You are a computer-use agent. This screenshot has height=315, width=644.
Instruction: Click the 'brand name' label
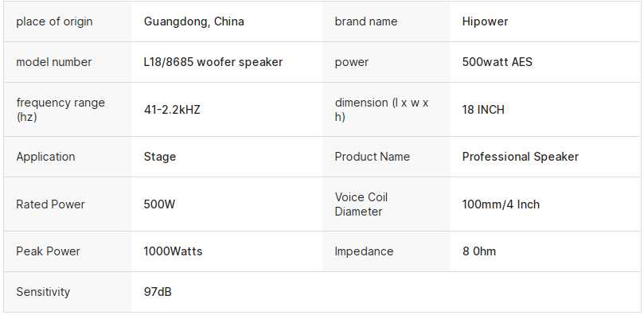[366, 21]
